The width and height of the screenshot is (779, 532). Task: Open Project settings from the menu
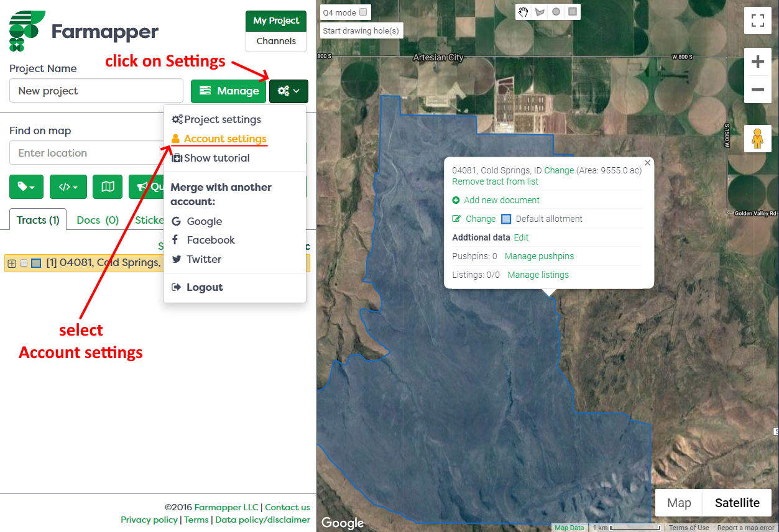click(216, 119)
